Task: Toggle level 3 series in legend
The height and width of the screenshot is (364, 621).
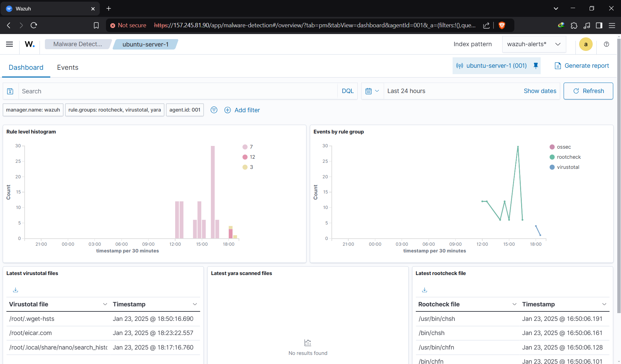Action: 248,167
